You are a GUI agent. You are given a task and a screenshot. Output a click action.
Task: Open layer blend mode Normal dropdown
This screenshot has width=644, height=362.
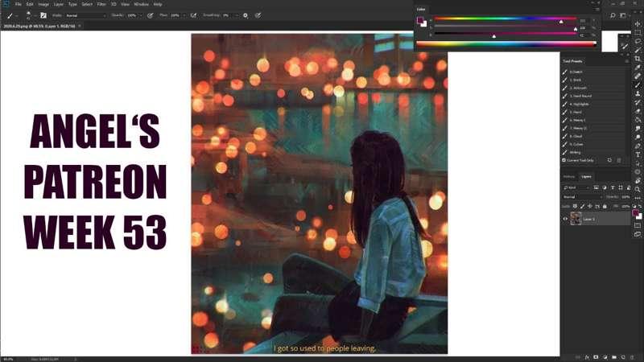tap(582, 197)
